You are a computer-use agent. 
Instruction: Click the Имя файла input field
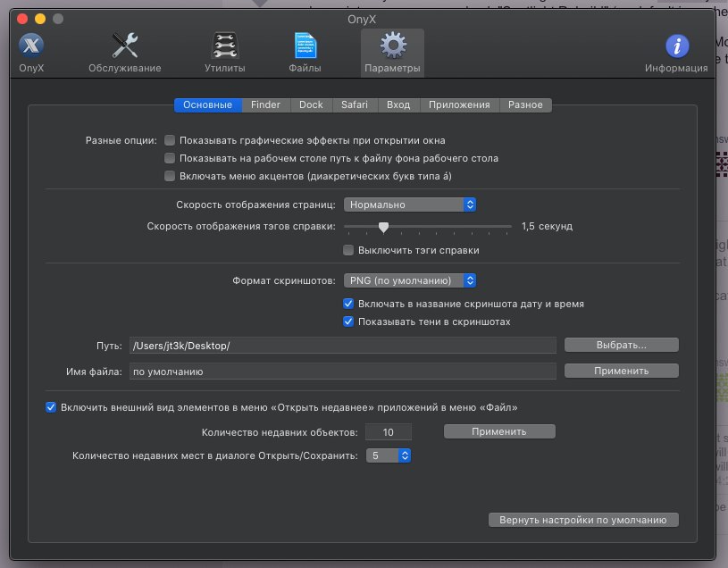(x=343, y=372)
